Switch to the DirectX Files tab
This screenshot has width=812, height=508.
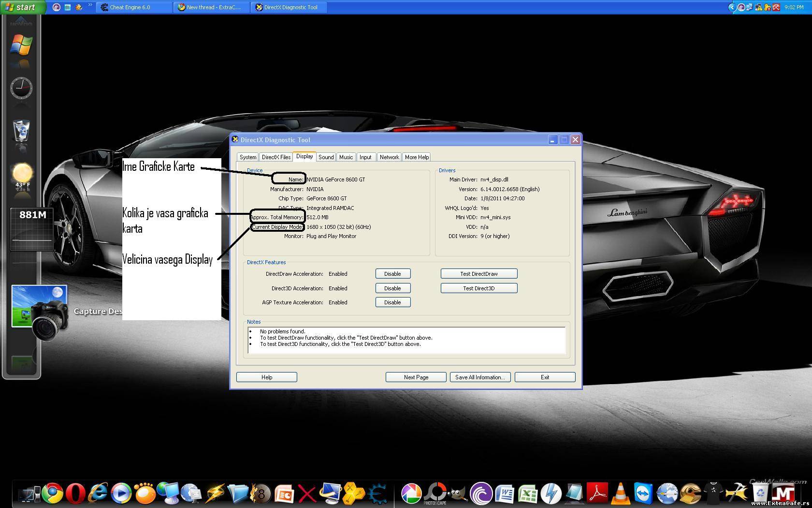[276, 157]
